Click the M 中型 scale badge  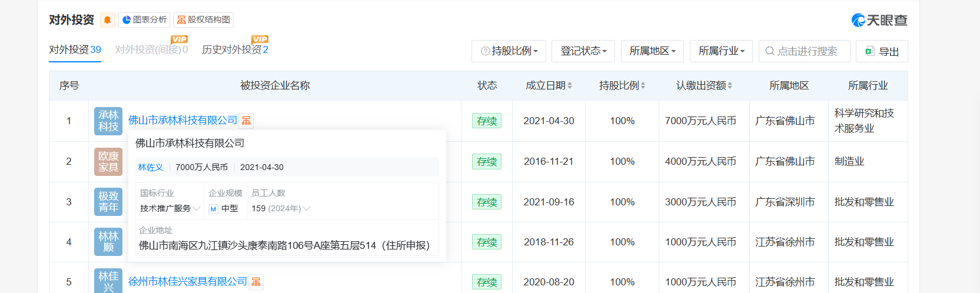click(224, 208)
